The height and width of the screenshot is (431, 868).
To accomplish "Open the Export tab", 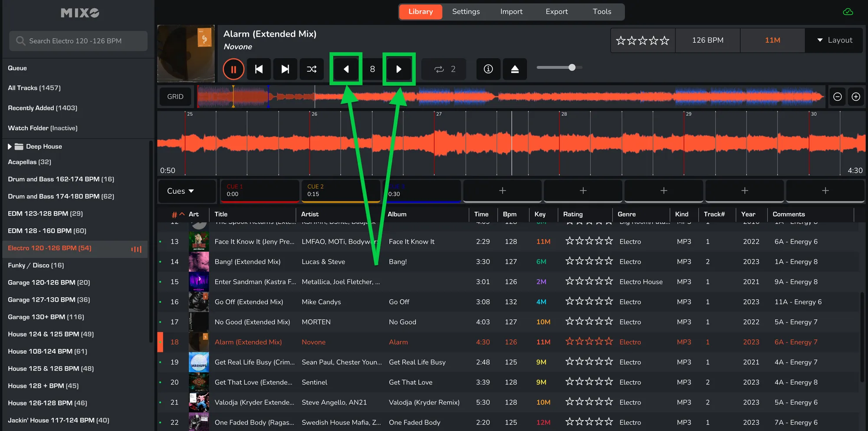I will click(x=556, y=12).
